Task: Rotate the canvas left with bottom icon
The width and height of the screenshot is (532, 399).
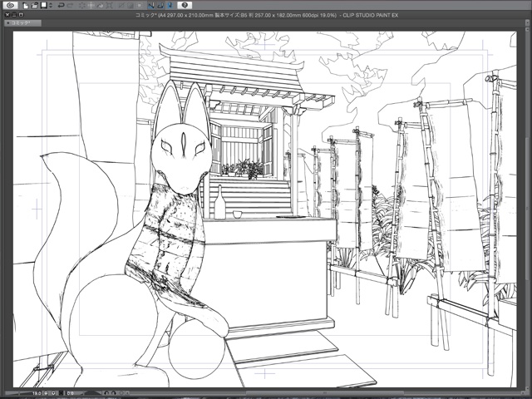Action: click(106, 393)
